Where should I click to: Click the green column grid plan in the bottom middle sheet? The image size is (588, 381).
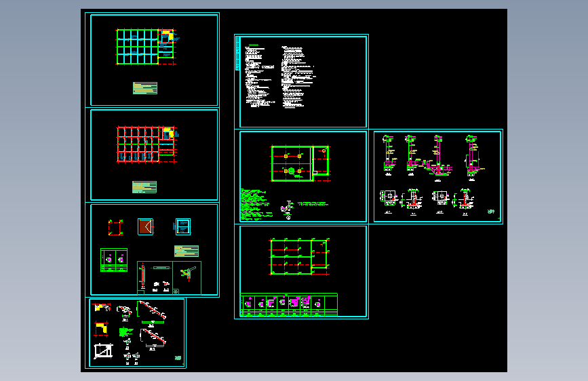pyautogui.click(x=300, y=257)
